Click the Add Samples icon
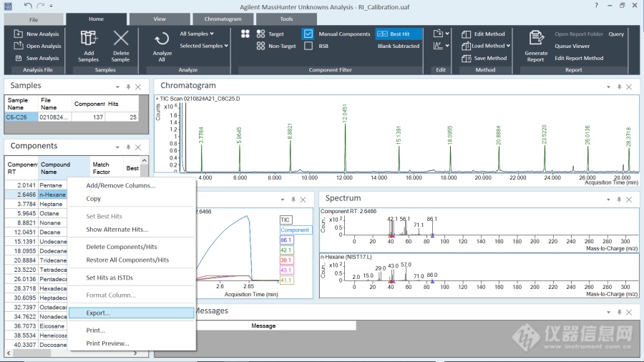The image size is (644, 362). [x=88, y=38]
